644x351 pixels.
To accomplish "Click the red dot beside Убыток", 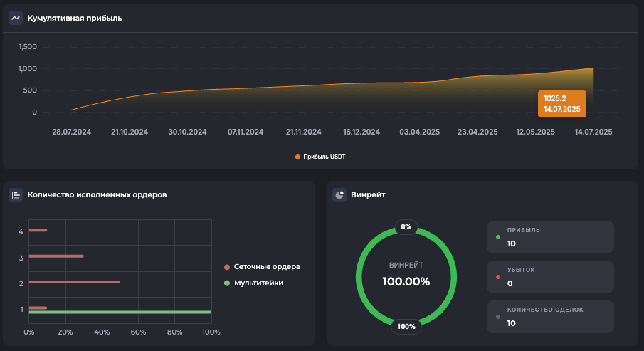I will pyautogui.click(x=497, y=277).
